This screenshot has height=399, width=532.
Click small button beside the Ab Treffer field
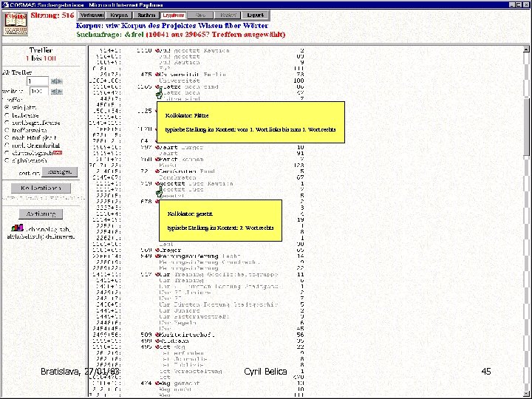[x=57, y=81]
